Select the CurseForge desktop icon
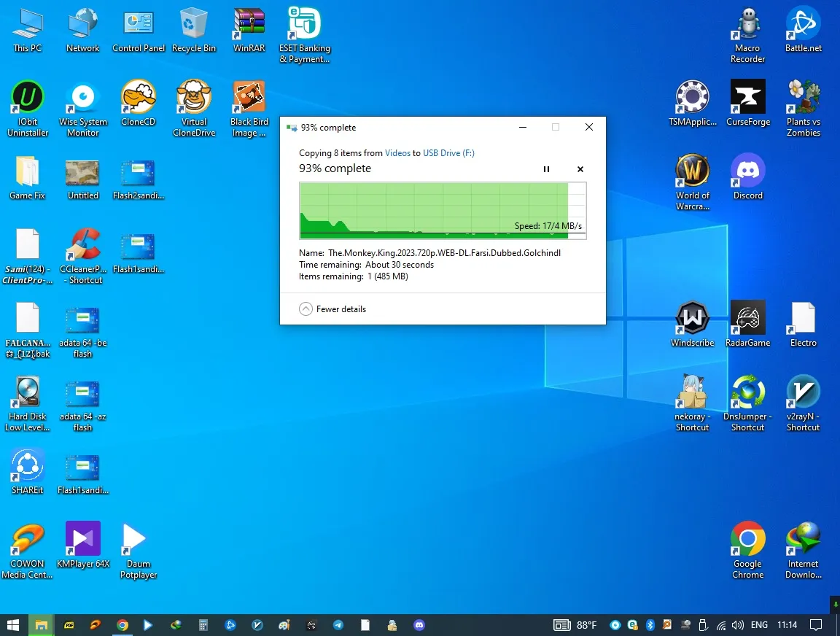 point(748,104)
